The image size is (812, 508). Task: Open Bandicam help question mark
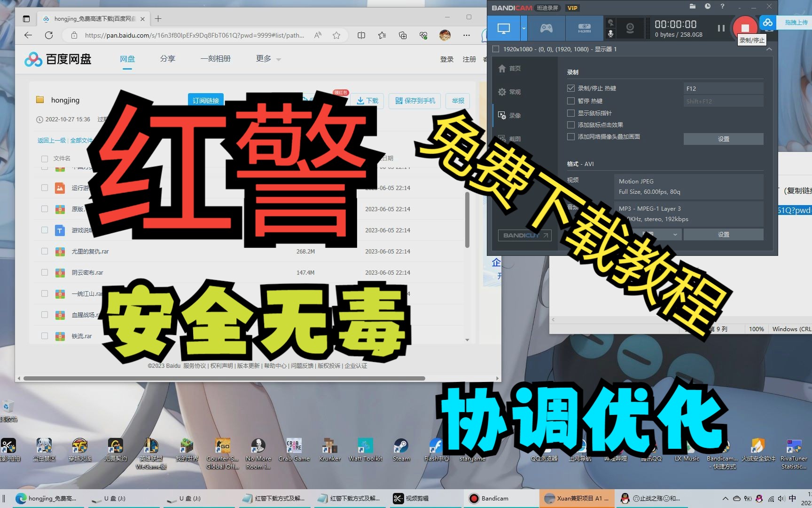click(722, 7)
